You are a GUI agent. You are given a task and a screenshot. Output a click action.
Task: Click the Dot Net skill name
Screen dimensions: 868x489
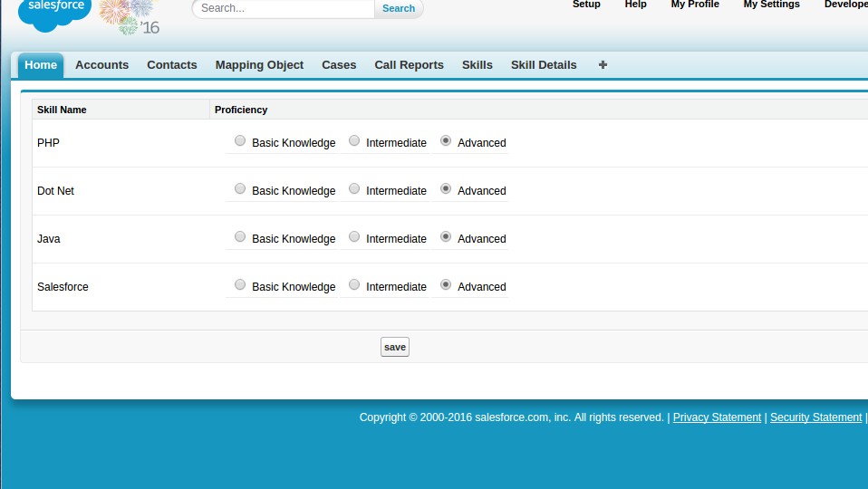click(55, 191)
